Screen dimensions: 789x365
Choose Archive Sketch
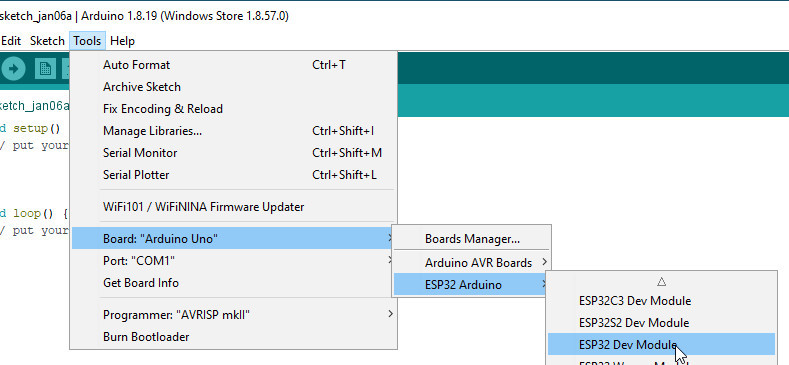[x=233, y=87]
